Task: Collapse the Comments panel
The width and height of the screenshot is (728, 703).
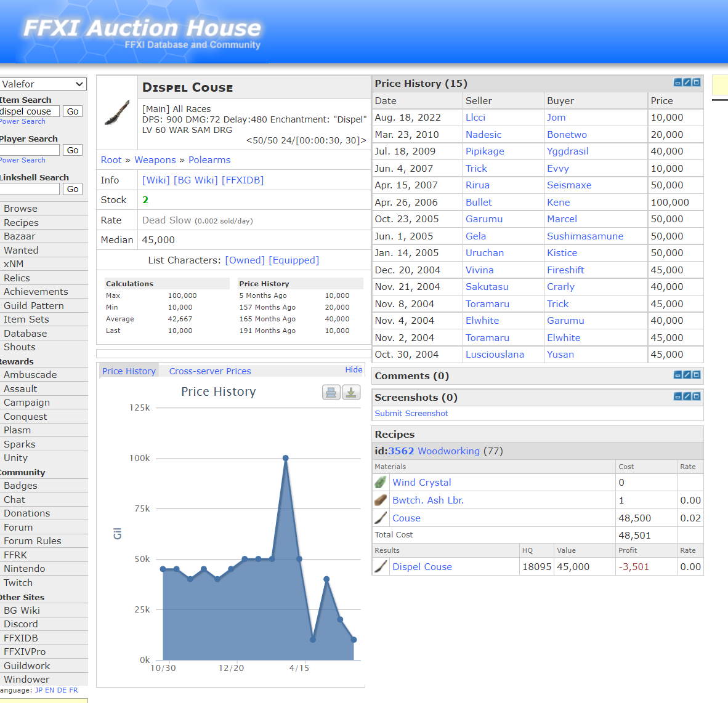Action: (x=678, y=375)
